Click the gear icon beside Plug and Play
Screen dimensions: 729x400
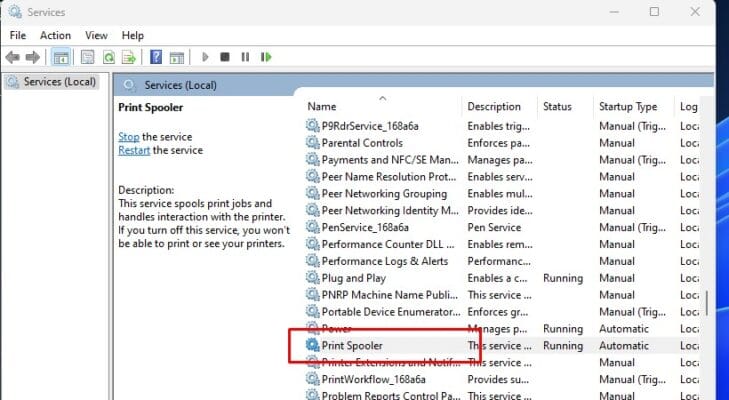click(x=312, y=278)
